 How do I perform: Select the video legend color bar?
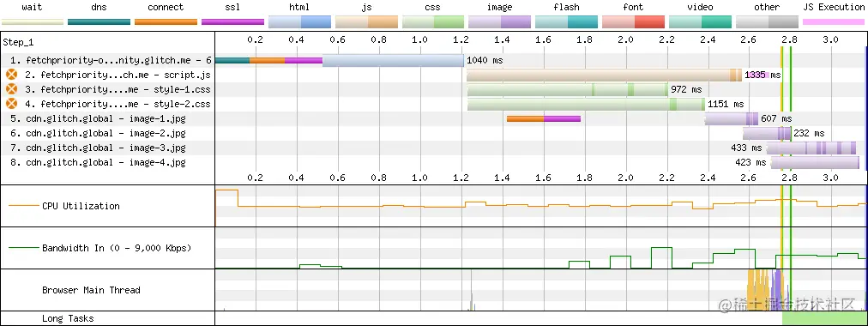click(x=700, y=22)
